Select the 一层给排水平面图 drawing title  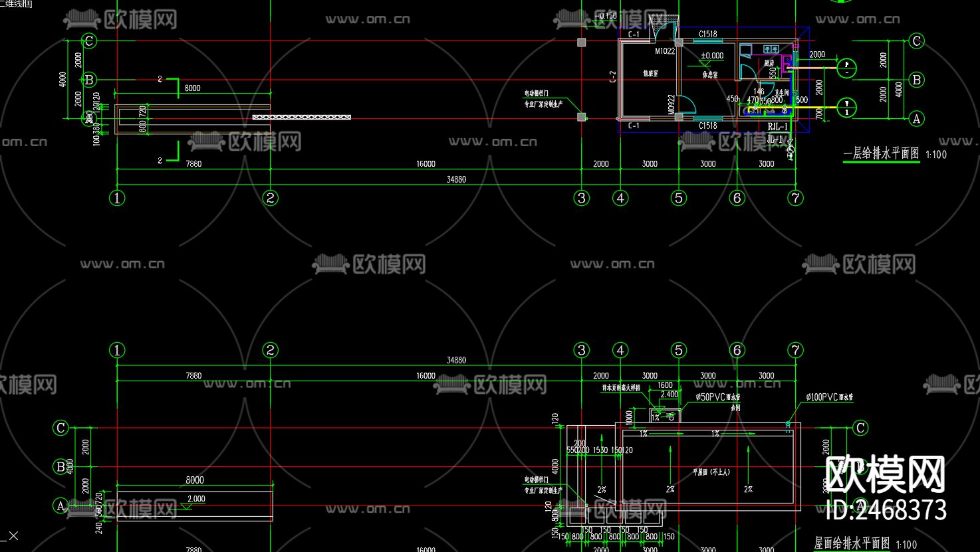881,153
